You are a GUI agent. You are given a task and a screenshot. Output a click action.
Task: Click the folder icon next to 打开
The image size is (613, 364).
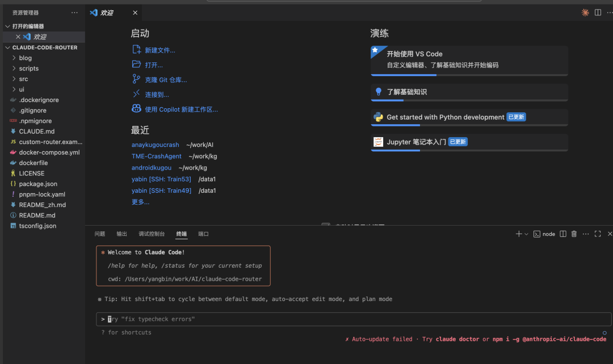[x=136, y=65]
